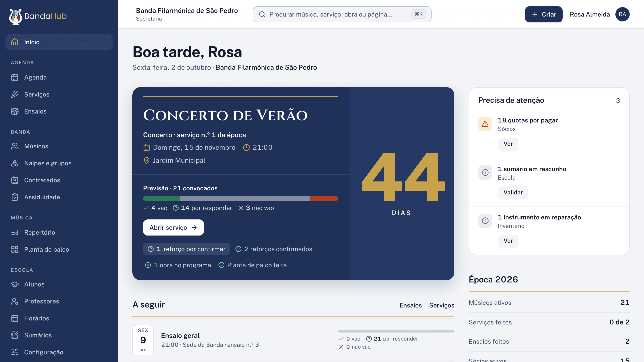Viewport: 644px width, 362px height.
Task: Open Serviços party icon in sidebar
Action: coord(15,95)
